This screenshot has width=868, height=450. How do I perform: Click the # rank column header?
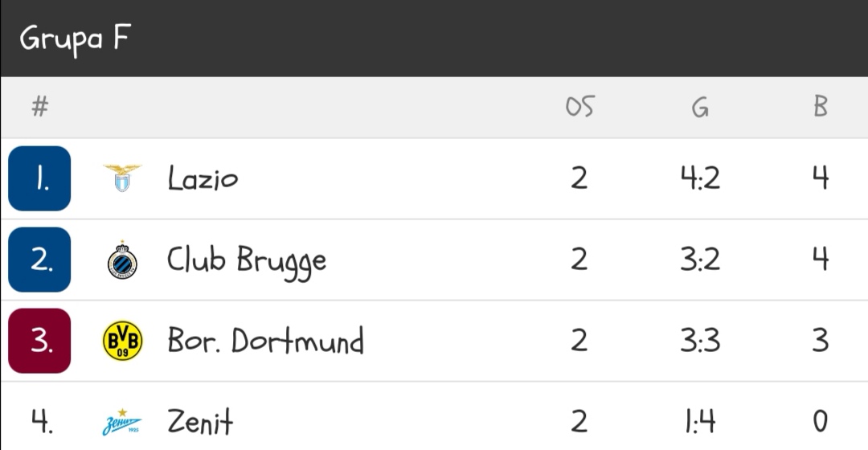(x=39, y=107)
